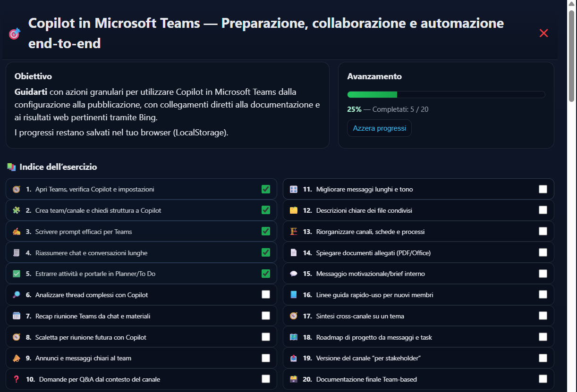Screen dimensions: 577x392
Task: Check Linee guida rapido-uso checkbox
Action: tap(543, 294)
